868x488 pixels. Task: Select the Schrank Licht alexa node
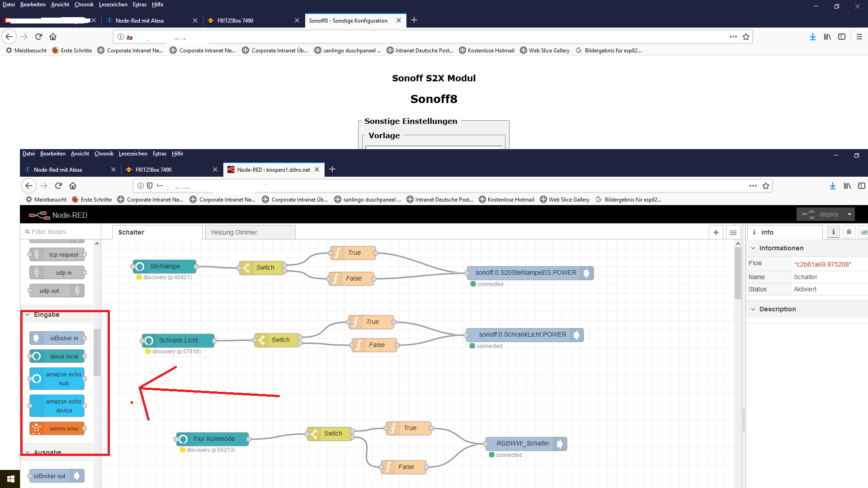[x=178, y=340]
